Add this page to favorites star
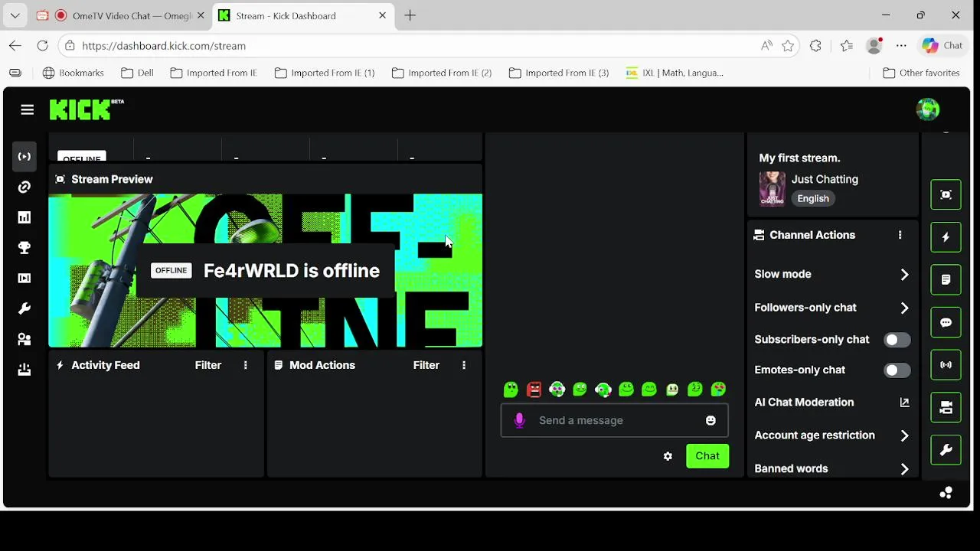Image resolution: width=980 pixels, height=551 pixels. [x=788, y=46]
